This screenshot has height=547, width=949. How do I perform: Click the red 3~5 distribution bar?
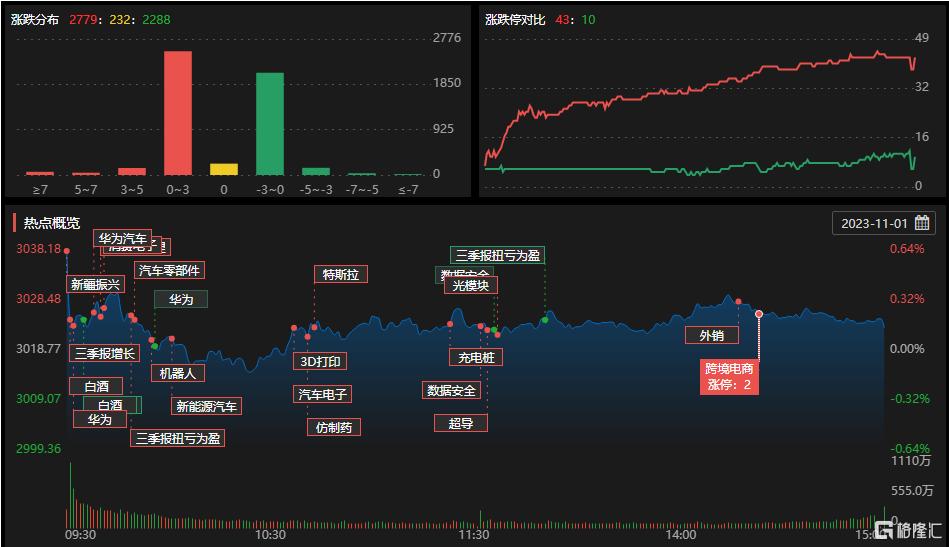coord(132,172)
